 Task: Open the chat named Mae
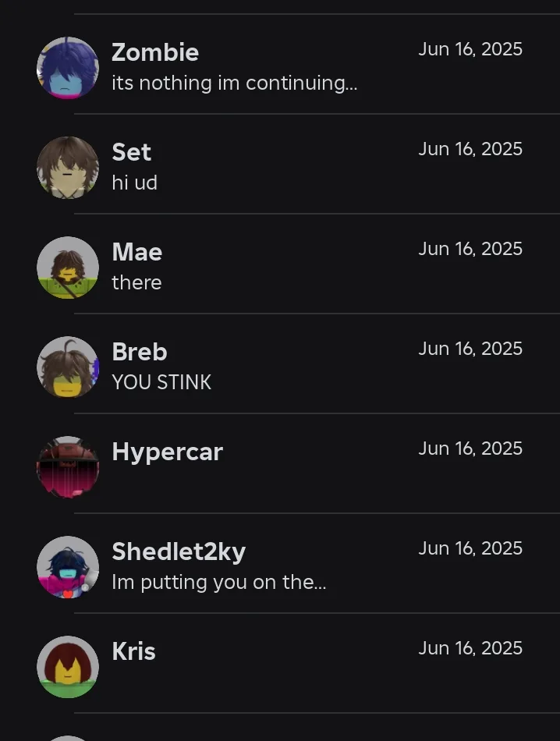click(137, 252)
